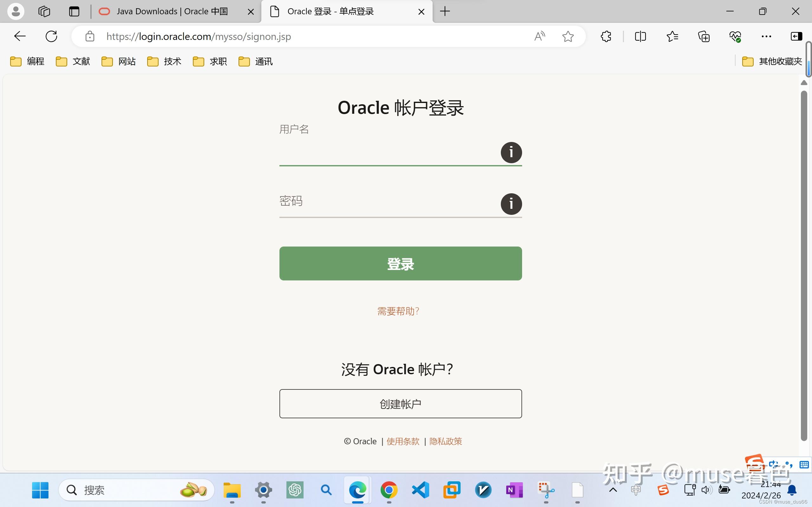This screenshot has height=507, width=812.
Task: Open the Collections icon in toolbar
Action: 703,36
